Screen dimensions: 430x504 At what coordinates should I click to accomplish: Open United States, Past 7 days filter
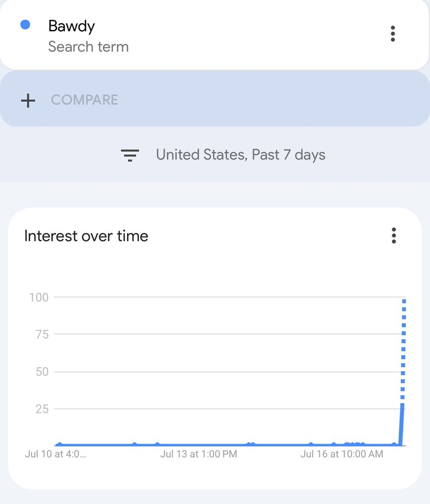(240, 155)
